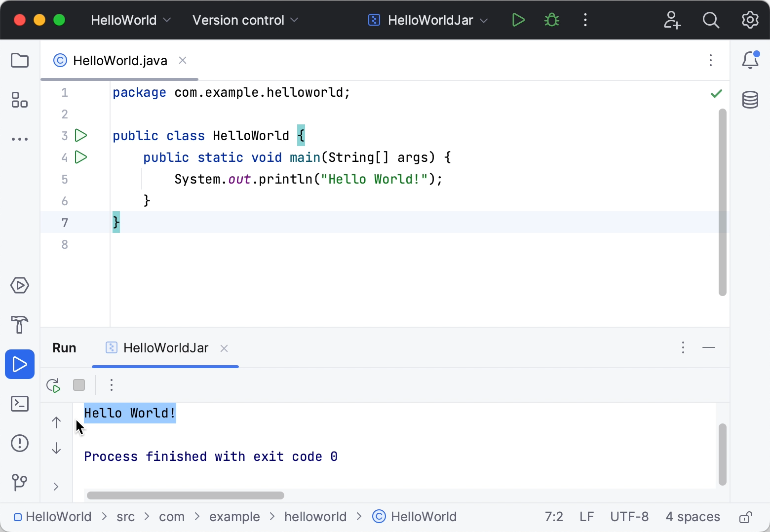Start debugging with the bug icon
The height and width of the screenshot is (532, 770).
(x=551, y=20)
